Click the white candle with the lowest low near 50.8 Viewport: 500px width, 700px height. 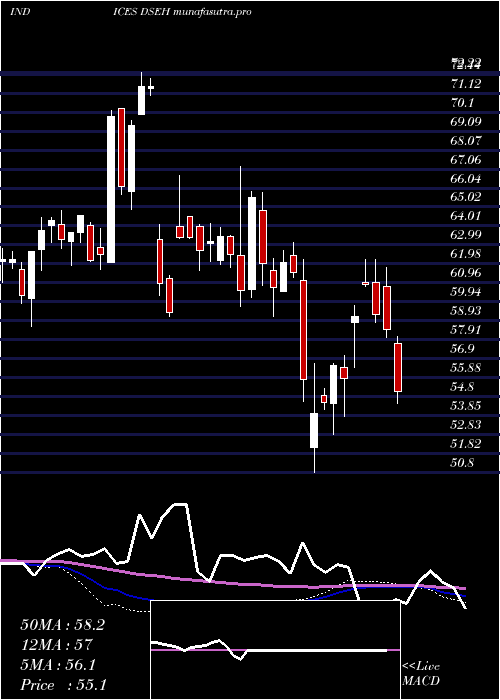pyautogui.click(x=314, y=430)
